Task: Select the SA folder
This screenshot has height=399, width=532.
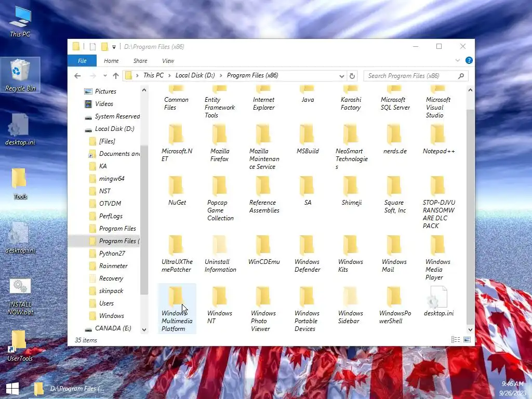Action: [x=307, y=191]
